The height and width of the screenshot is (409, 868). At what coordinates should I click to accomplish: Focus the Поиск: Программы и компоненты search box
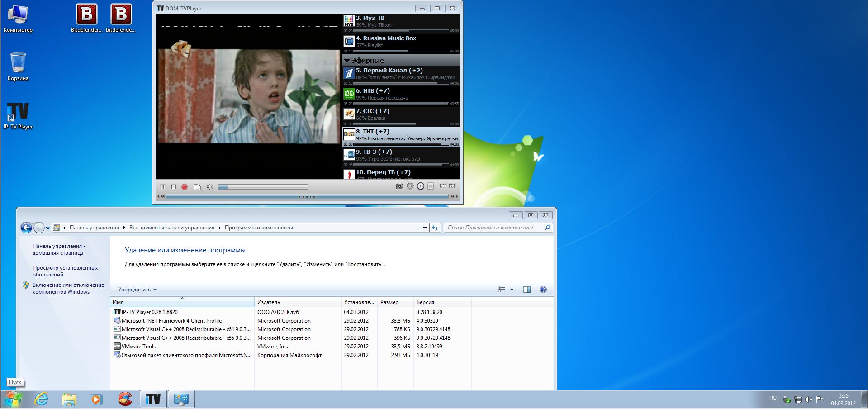click(498, 228)
